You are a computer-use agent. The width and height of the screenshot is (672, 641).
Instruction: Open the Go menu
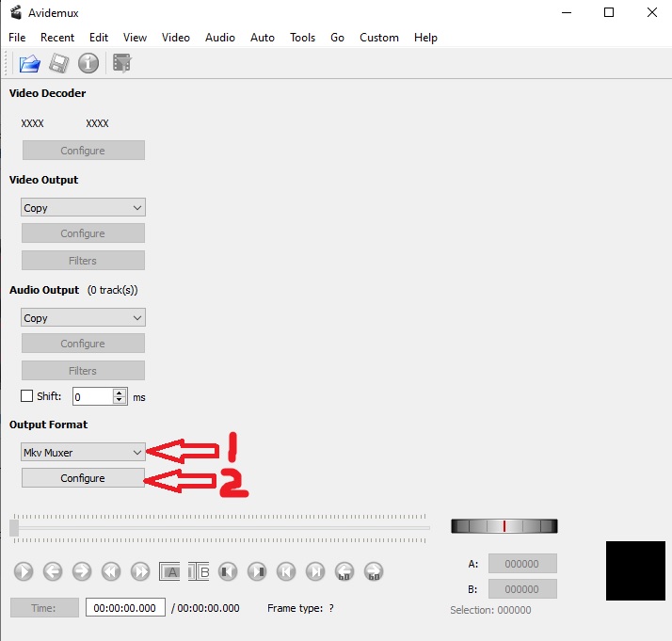(337, 38)
